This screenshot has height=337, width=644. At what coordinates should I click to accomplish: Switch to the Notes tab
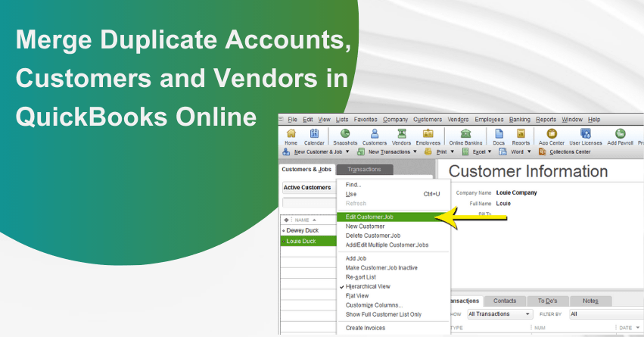click(590, 301)
